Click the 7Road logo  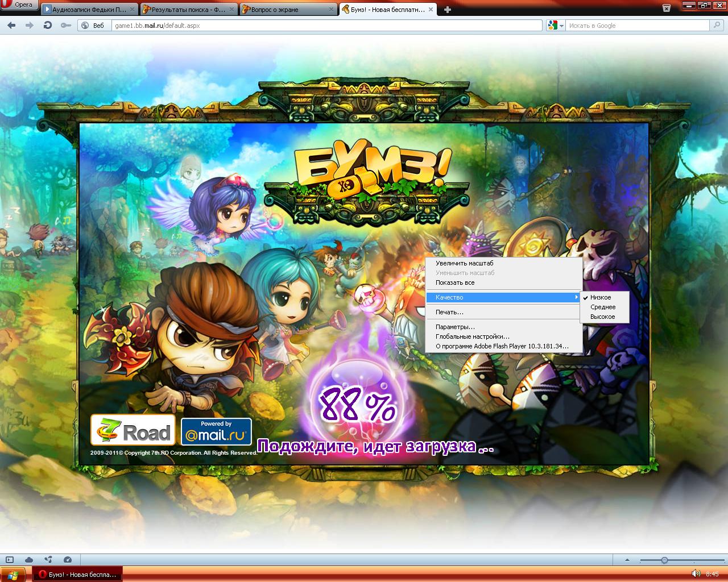point(133,430)
